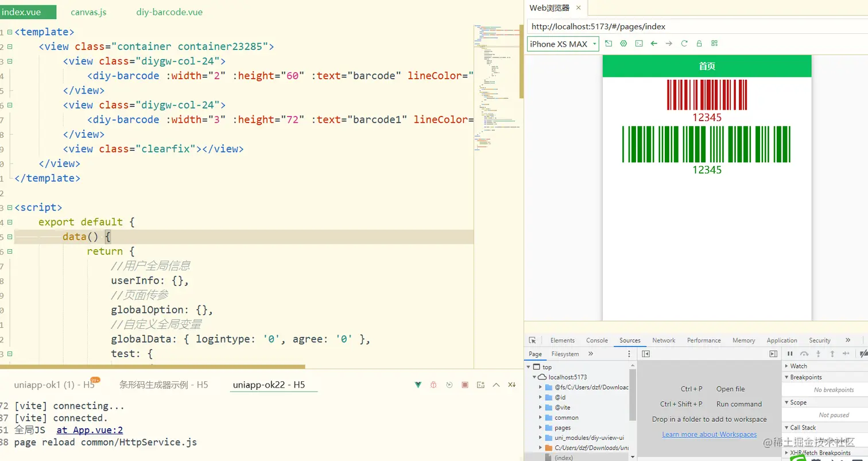This screenshot has height=461, width=868.
Task: Stop the running task with red square icon
Action: click(465, 385)
